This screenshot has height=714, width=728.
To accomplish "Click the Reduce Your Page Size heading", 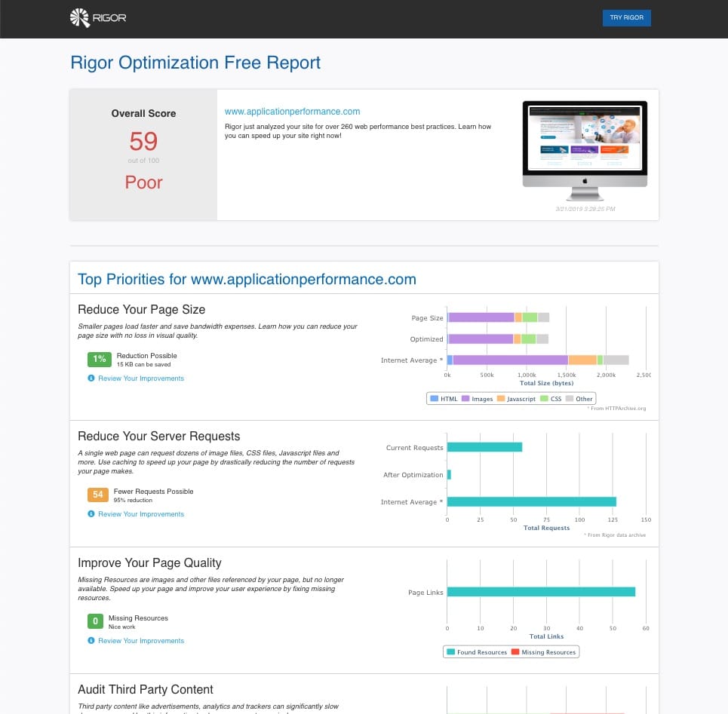I will 142,309.
